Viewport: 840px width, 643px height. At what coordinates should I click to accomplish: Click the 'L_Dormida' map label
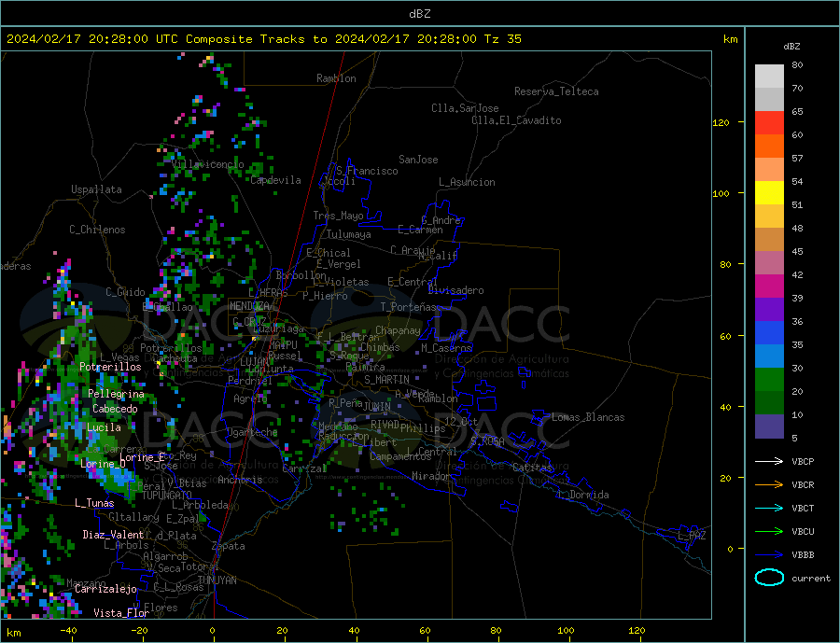tap(584, 495)
